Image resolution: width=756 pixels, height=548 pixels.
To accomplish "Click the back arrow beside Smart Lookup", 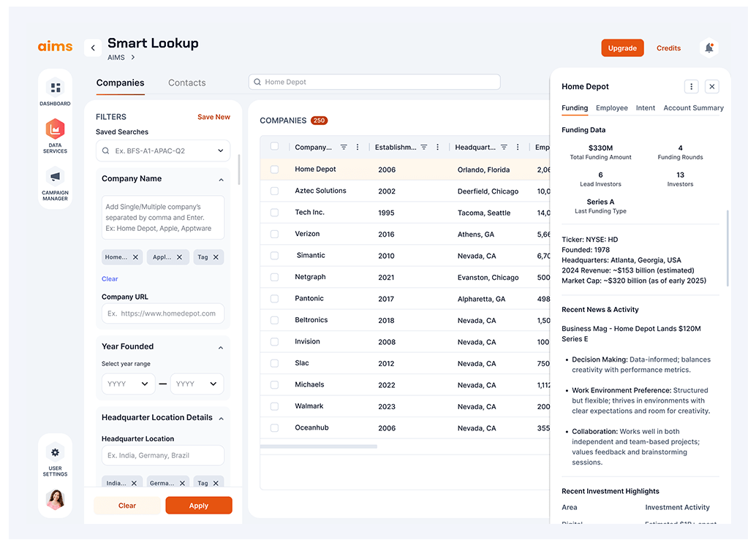I will click(x=93, y=48).
